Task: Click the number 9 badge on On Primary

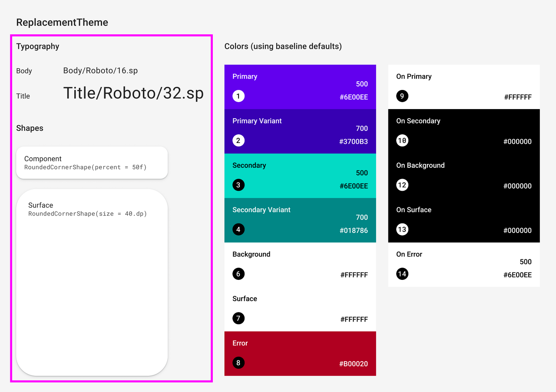Action: coord(402,96)
